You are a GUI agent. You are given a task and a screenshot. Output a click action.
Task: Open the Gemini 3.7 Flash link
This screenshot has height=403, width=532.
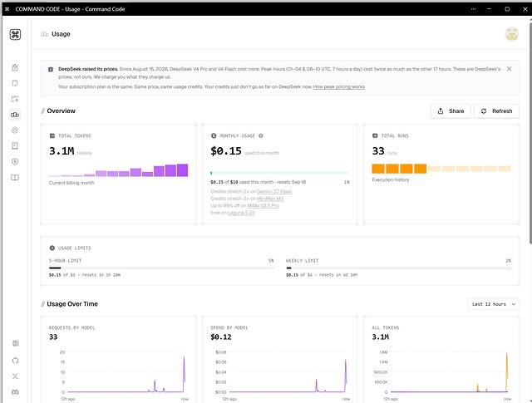click(274, 191)
